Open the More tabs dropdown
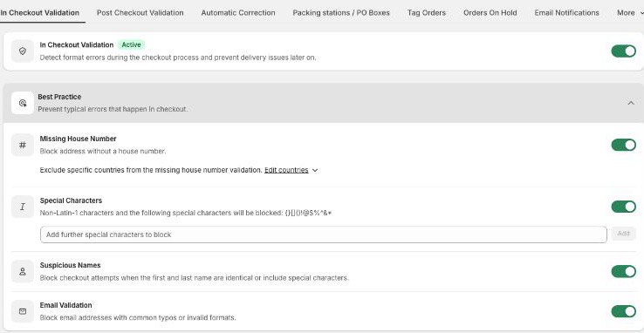Viewport: 644px width, 333px height. tap(630, 13)
